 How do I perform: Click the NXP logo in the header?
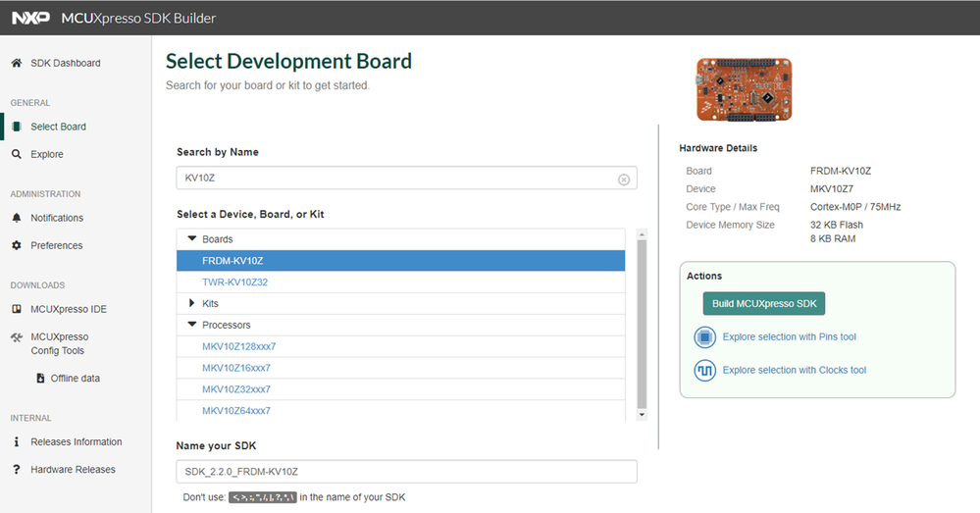tap(30, 18)
